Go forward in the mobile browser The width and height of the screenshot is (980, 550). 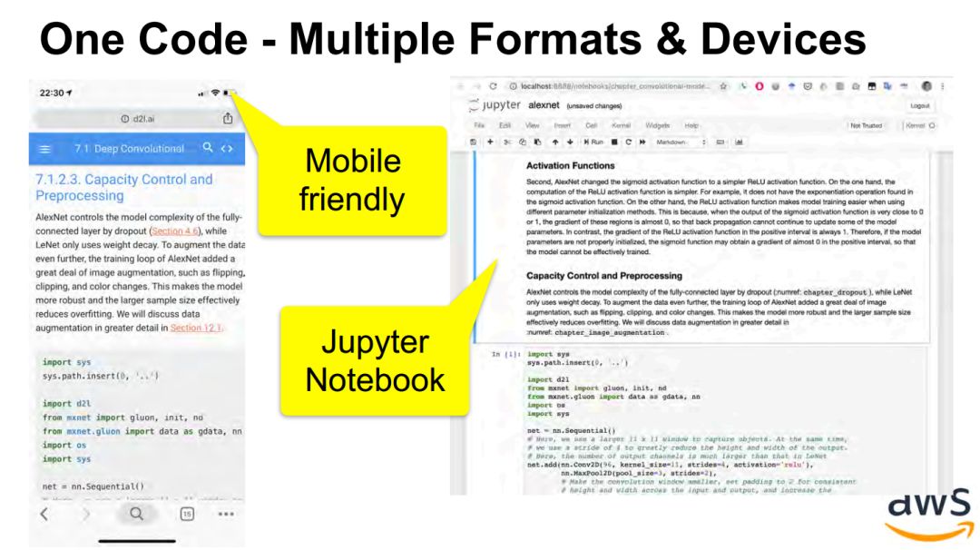[86, 515]
